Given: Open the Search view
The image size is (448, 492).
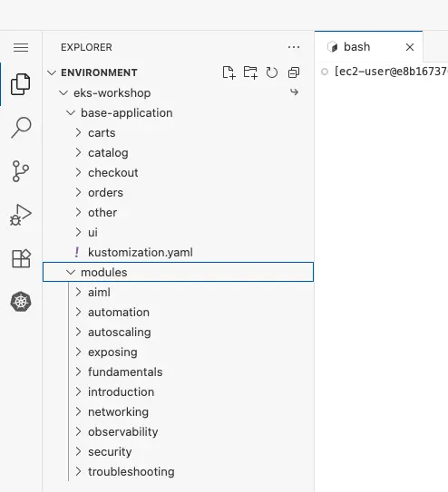Looking at the screenshot, I should pos(21,128).
